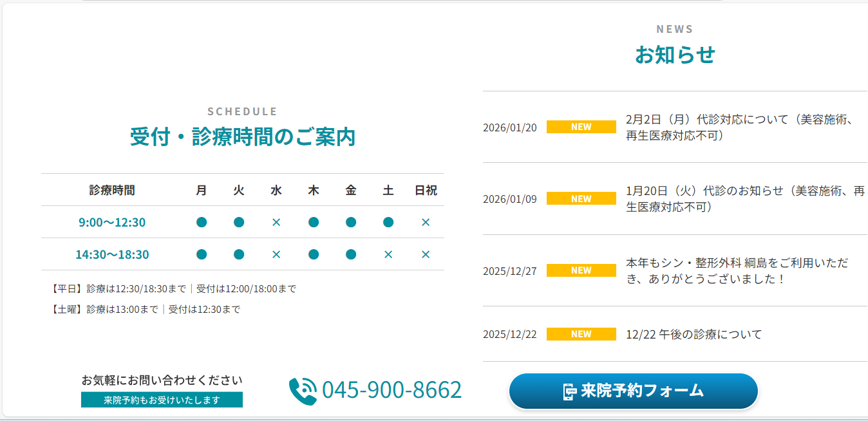Click Monday 9:00–12:30 open circle
The image size is (868, 421).
point(202,222)
